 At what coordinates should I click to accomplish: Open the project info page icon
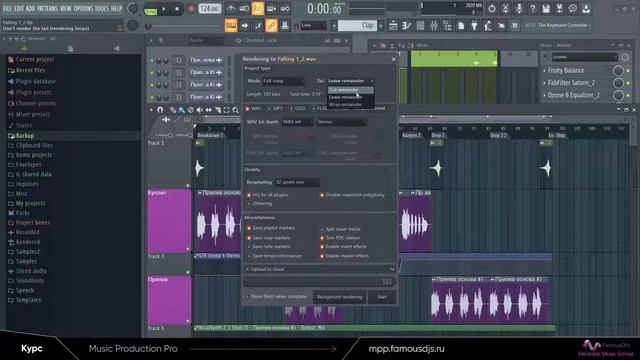(x=461, y=26)
